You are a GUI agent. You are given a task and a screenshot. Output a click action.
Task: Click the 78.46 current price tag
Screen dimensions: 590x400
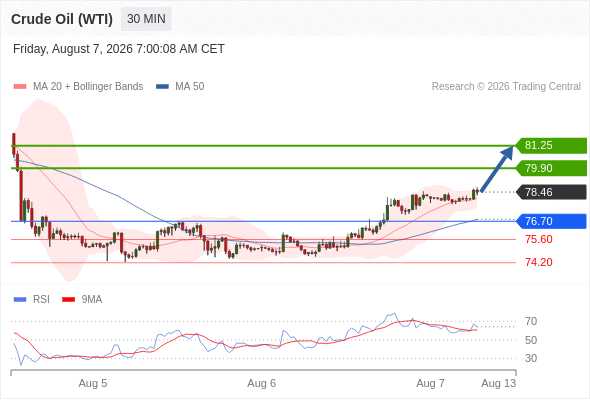coord(551,192)
